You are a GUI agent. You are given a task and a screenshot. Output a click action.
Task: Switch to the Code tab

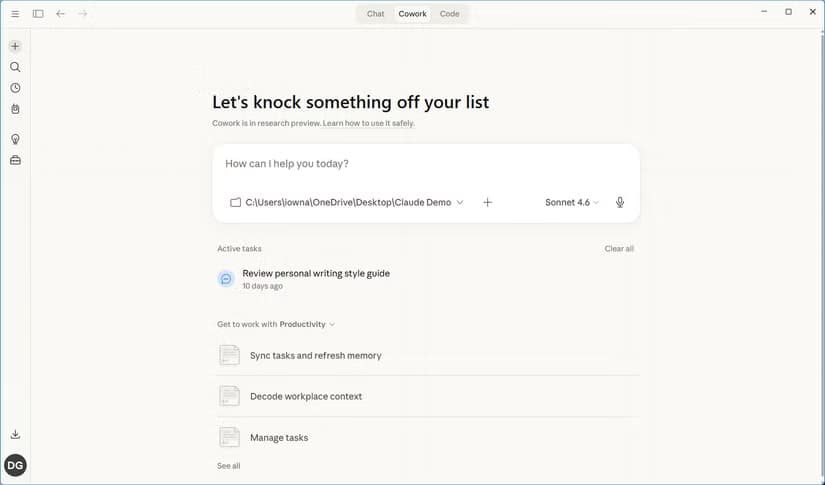tap(449, 14)
